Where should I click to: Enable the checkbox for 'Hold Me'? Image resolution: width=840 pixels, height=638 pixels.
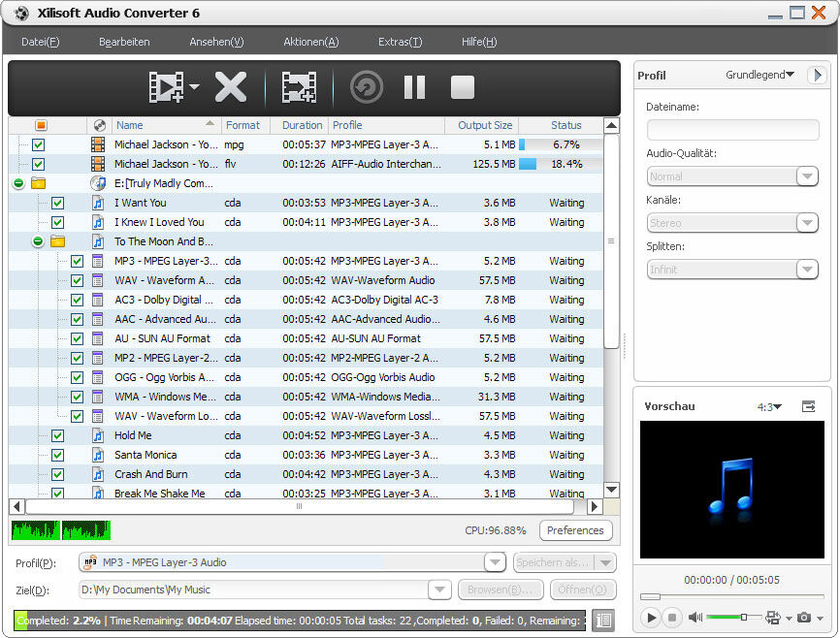[x=57, y=435]
